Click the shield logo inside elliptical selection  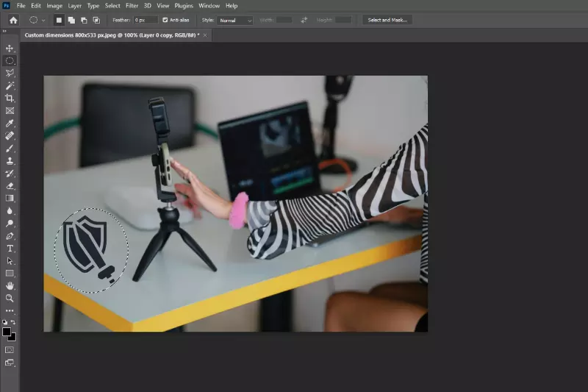(x=89, y=248)
